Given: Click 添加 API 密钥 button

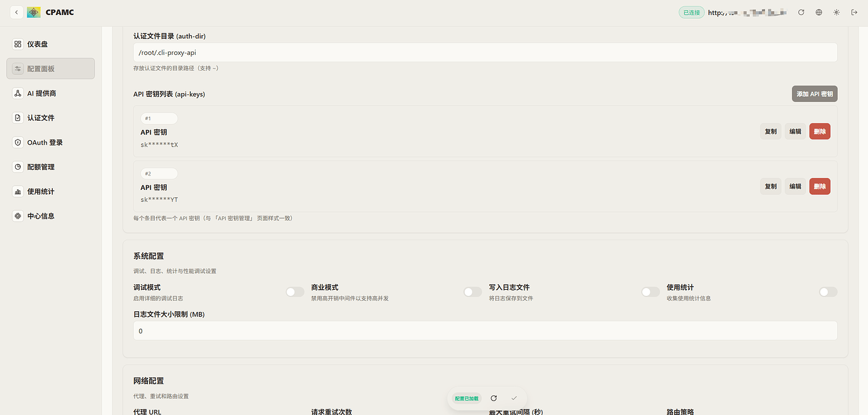Looking at the screenshot, I should point(815,94).
